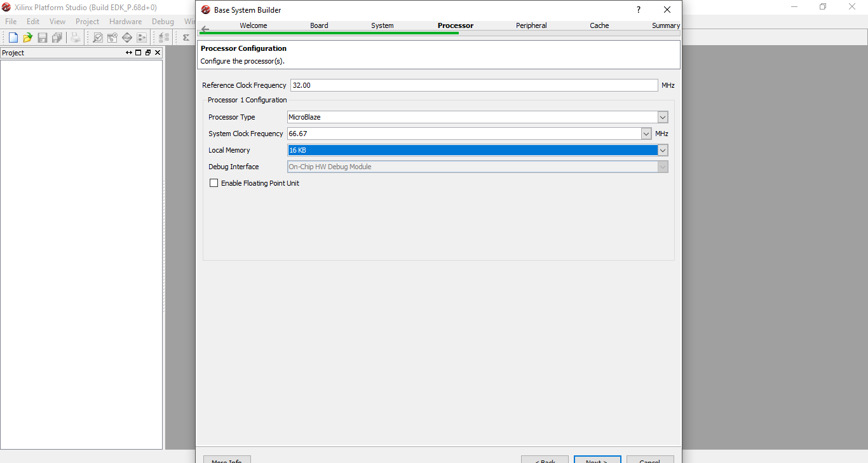Go to the Board wizard step
The height and width of the screenshot is (463, 868).
(x=319, y=25)
